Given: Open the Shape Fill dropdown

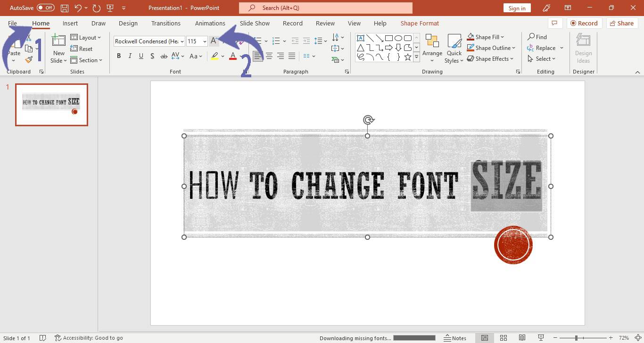Looking at the screenshot, I should (486, 37).
